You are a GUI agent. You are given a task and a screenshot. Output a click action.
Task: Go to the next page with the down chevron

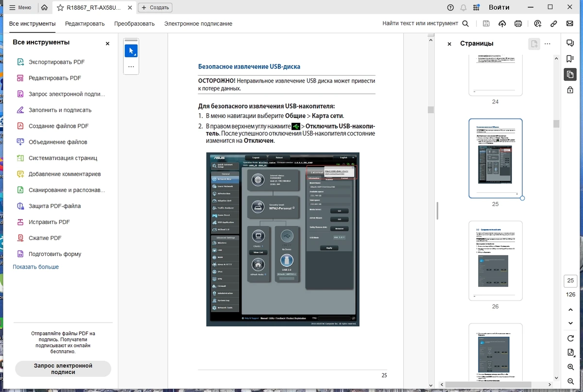point(570,324)
